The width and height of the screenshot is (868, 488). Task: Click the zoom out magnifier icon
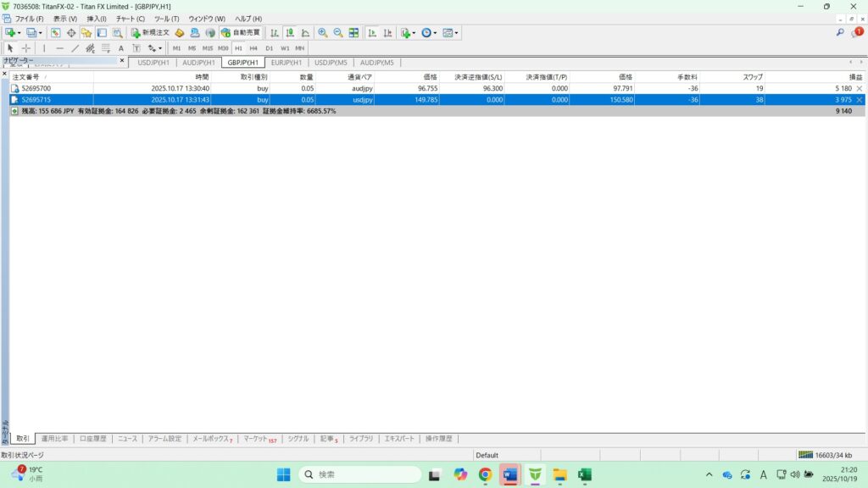coord(337,33)
